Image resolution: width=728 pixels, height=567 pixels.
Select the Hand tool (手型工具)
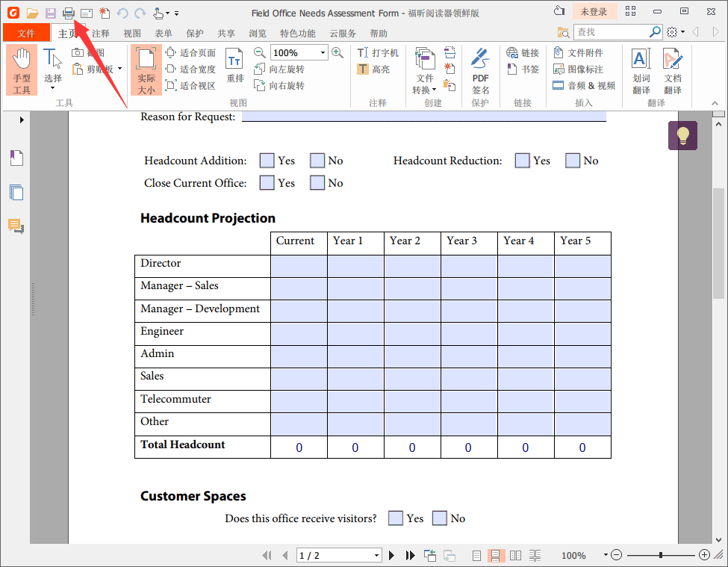22,70
